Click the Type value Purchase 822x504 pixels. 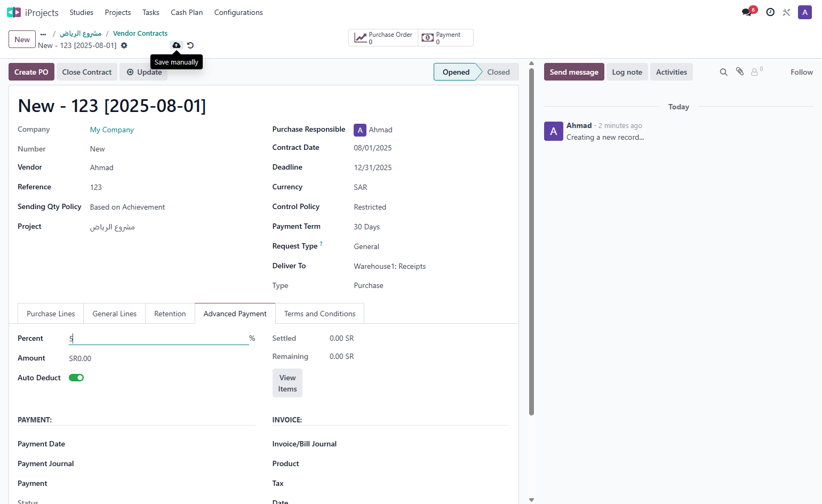[369, 285]
